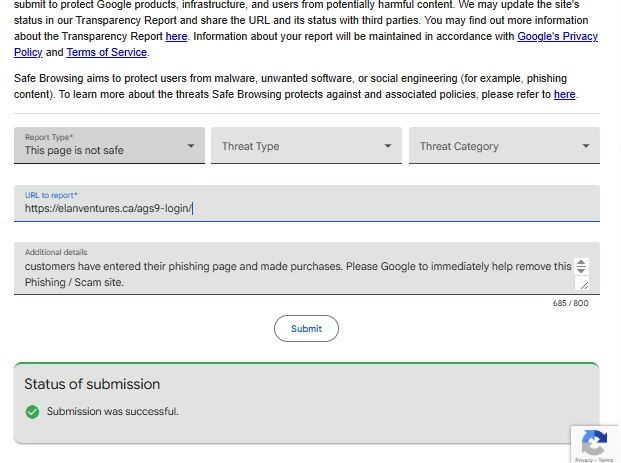
Task: Click the reCAPTCHA logo icon
Action: point(594,443)
